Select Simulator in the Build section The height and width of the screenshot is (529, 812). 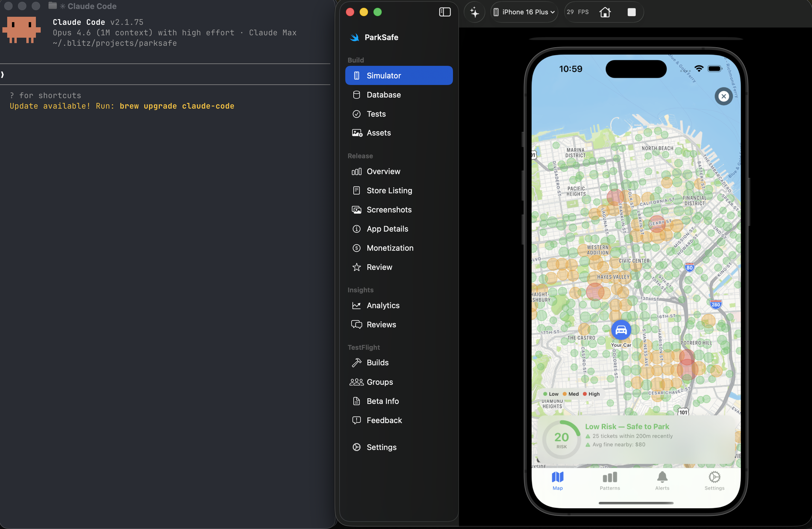tap(399, 75)
